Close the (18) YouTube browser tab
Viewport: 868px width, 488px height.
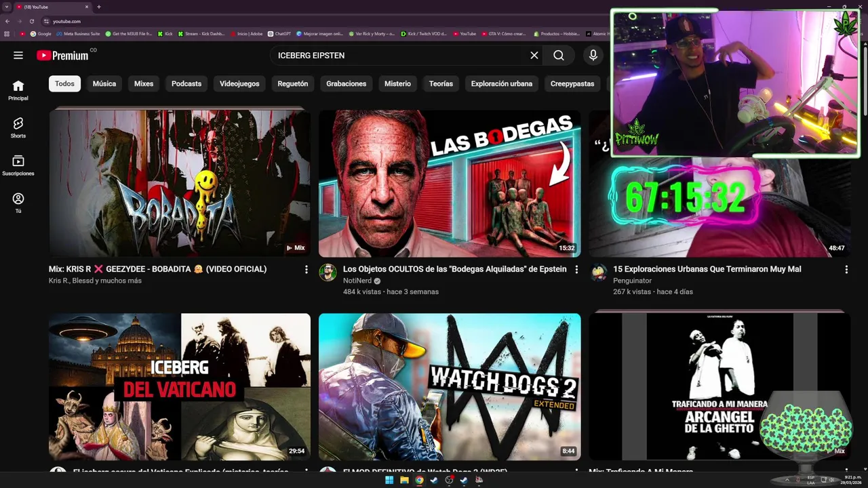[x=86, y=7]
